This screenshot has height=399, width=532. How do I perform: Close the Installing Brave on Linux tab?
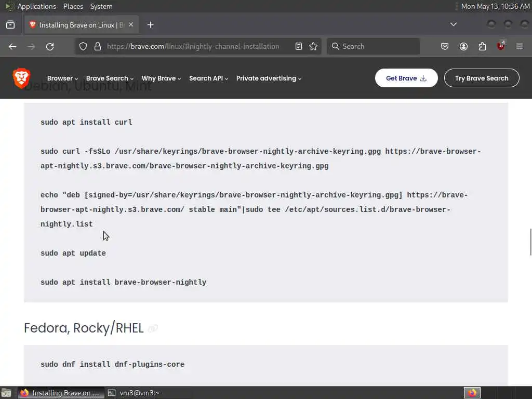[x=131, y=25]
